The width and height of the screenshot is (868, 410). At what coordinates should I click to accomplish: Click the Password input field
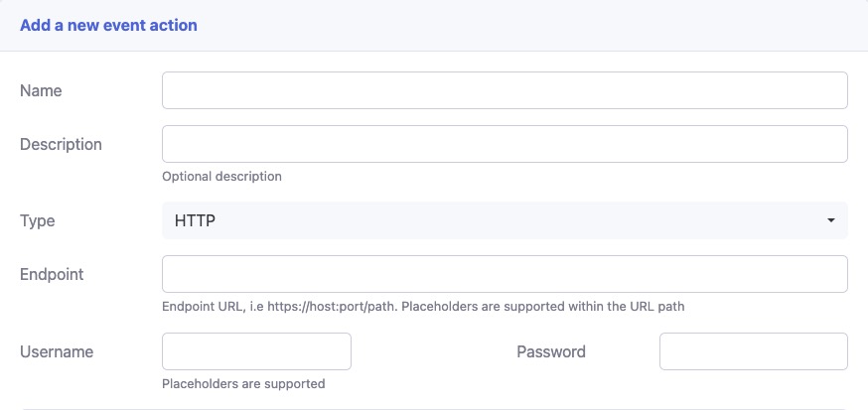(x=753, y=351)
